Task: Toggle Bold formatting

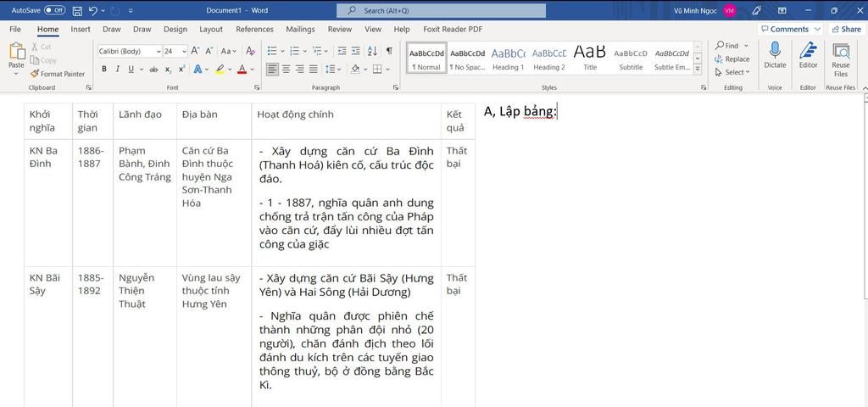Action: [104, 70]
